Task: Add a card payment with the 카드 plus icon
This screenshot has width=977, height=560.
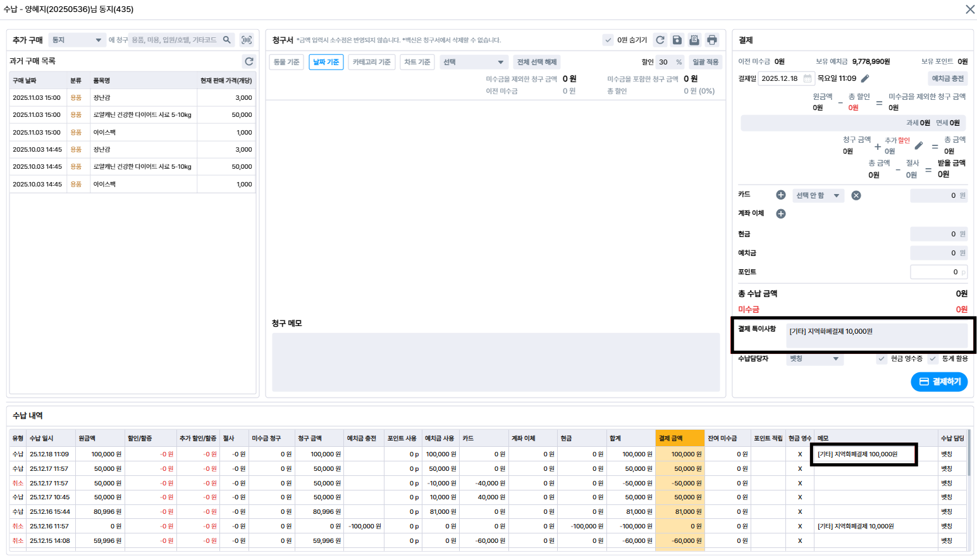Action: [781, 195]
